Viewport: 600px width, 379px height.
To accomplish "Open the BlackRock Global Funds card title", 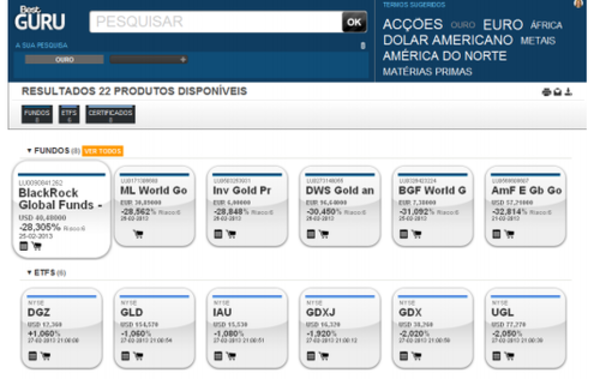I will [60, 199].
